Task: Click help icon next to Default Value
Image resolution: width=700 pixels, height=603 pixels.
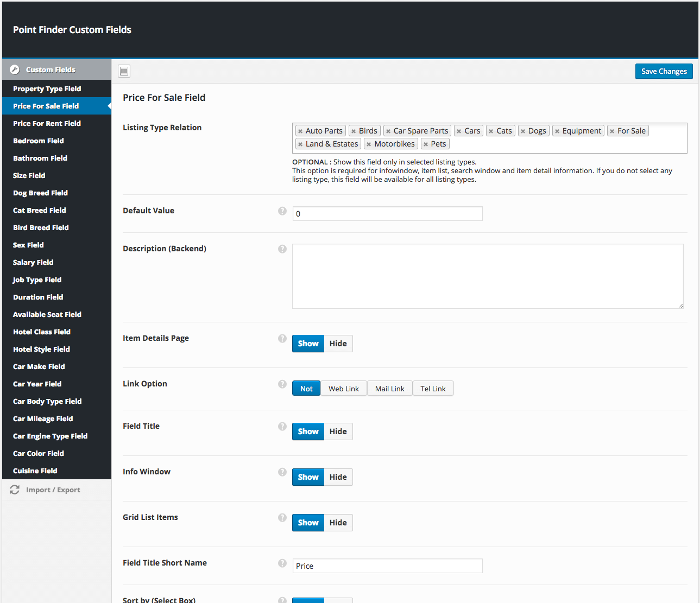Action: point(282,211)
